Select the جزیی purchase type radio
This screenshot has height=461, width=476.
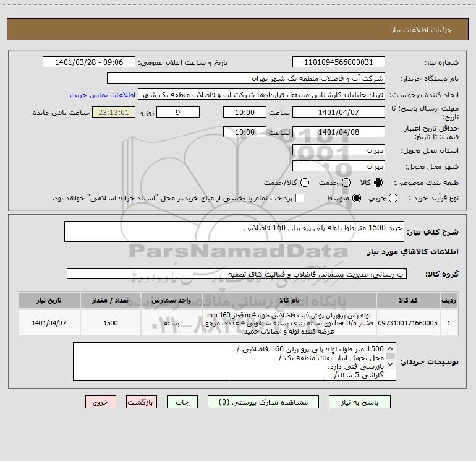393,198
